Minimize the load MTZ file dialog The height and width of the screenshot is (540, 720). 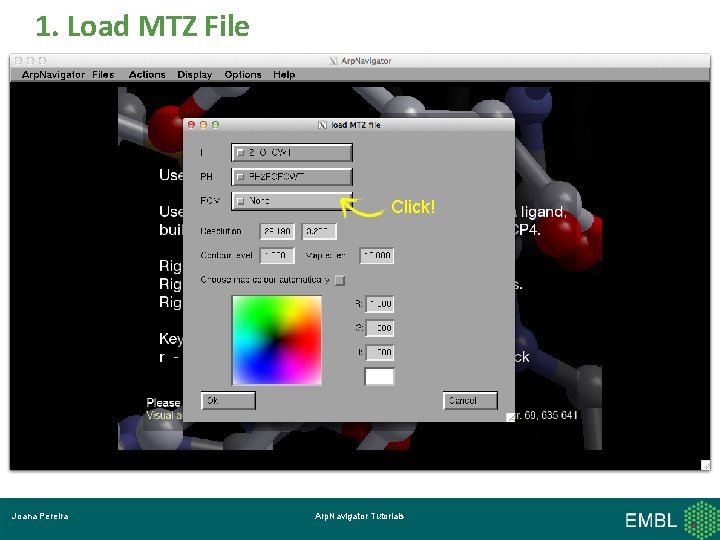[203, 124]
